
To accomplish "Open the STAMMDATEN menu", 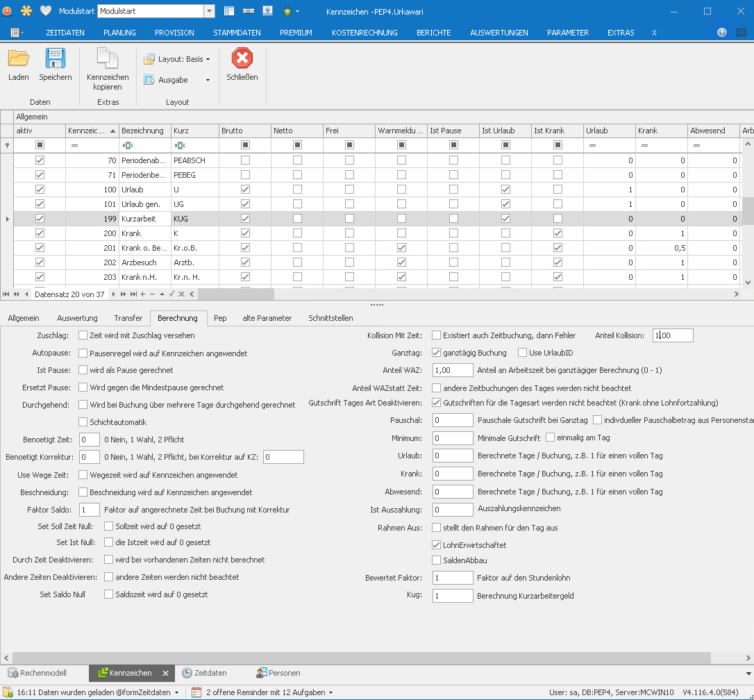I will point(237,33).
